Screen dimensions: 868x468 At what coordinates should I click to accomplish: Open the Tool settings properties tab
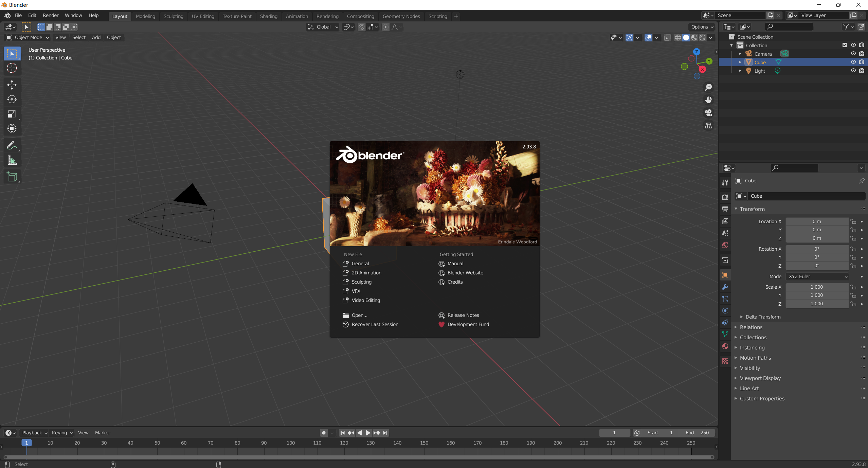click(x=725, y=182)
